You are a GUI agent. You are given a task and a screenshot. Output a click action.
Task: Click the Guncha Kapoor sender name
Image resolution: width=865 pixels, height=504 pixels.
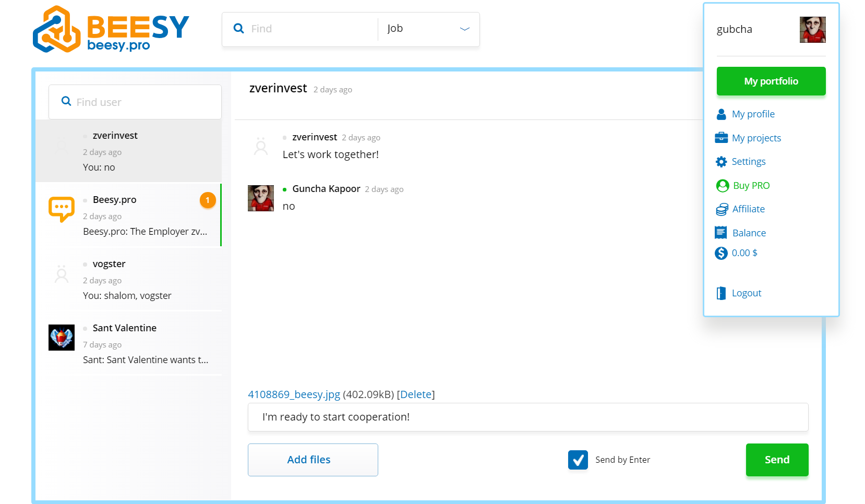(x=326, y=189)
